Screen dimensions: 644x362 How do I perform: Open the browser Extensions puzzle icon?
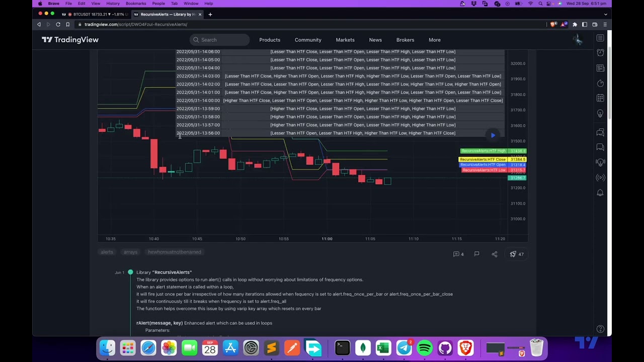(575, 24)
